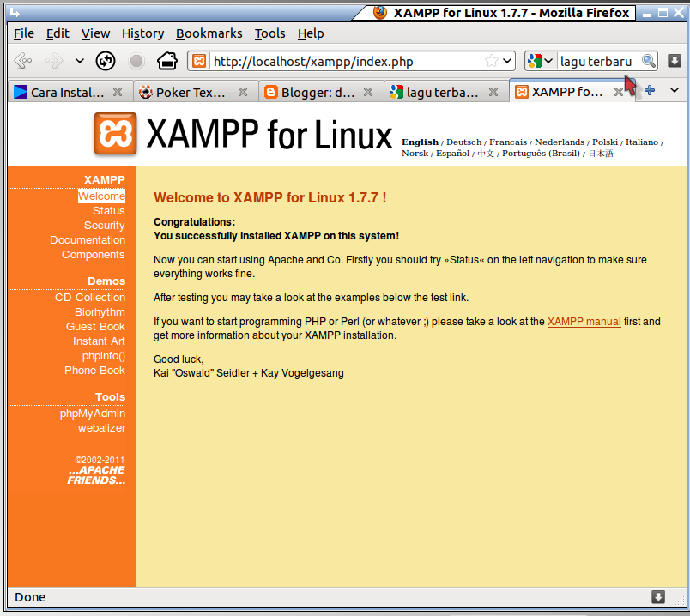Switch language to Italiano

pyautogui.click(x=642, y=142)
